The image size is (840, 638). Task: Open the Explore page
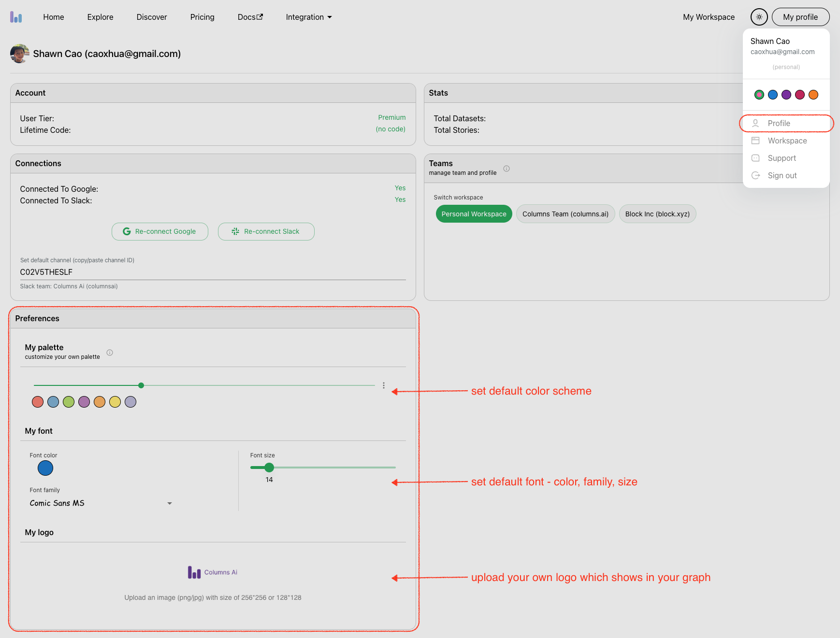[101, 17]
